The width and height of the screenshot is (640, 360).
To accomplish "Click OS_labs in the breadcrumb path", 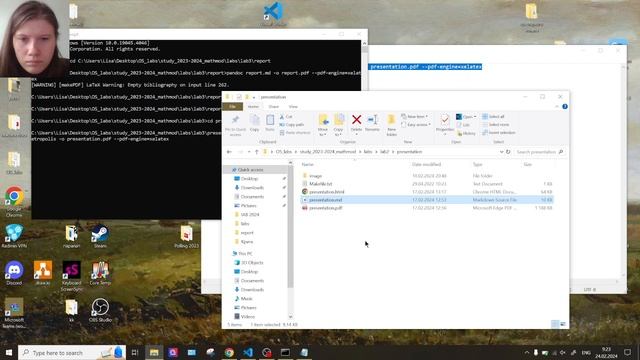I will (x=284, y=152).
